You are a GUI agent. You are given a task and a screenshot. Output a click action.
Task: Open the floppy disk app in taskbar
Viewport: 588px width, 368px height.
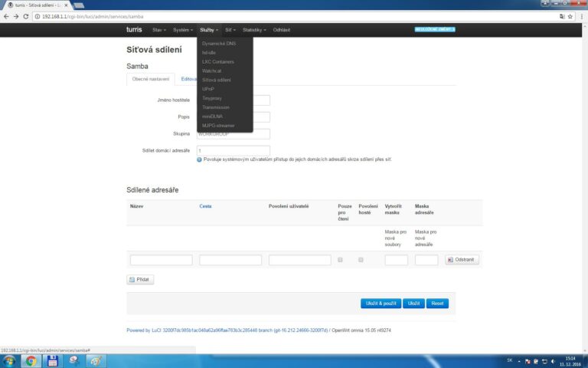tap(53, 361)
